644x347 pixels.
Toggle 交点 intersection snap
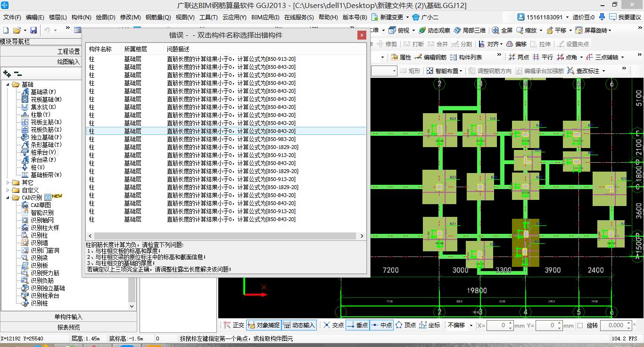pos(333,325)
